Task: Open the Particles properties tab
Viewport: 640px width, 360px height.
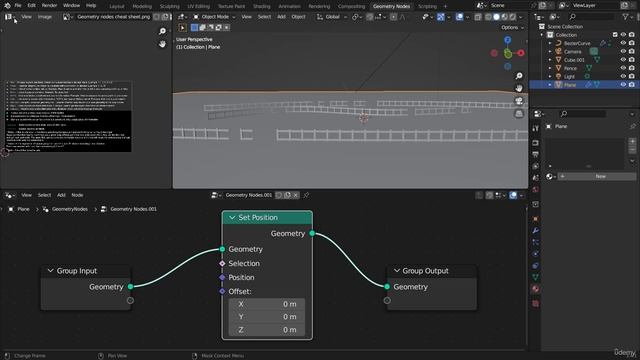Action: pyautogui.click(x=536, y=242)
